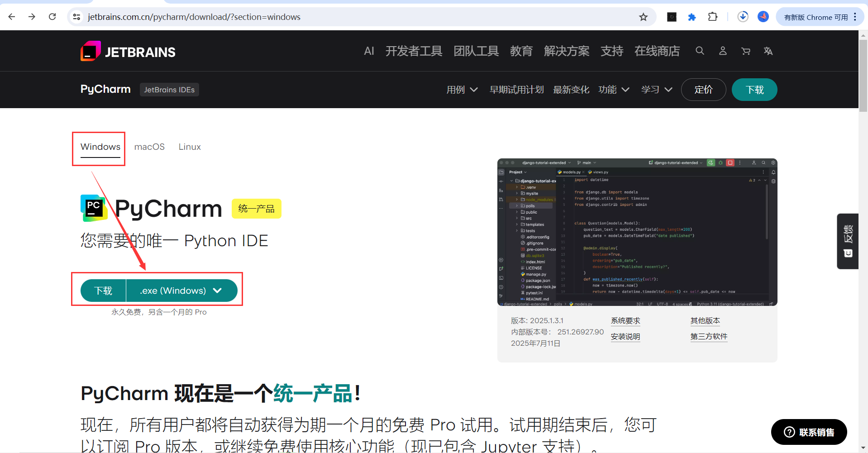
Task: Click the PyCharm PC logo icon
Action: 94,208
